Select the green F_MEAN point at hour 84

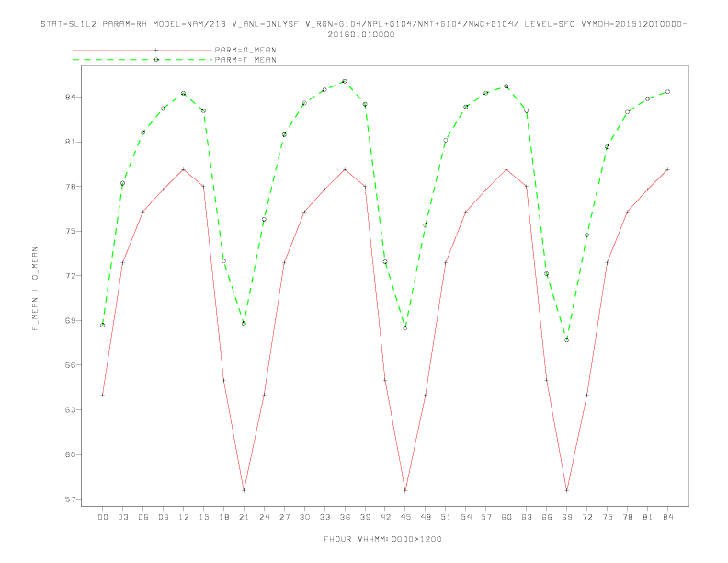tap(667, 92)
